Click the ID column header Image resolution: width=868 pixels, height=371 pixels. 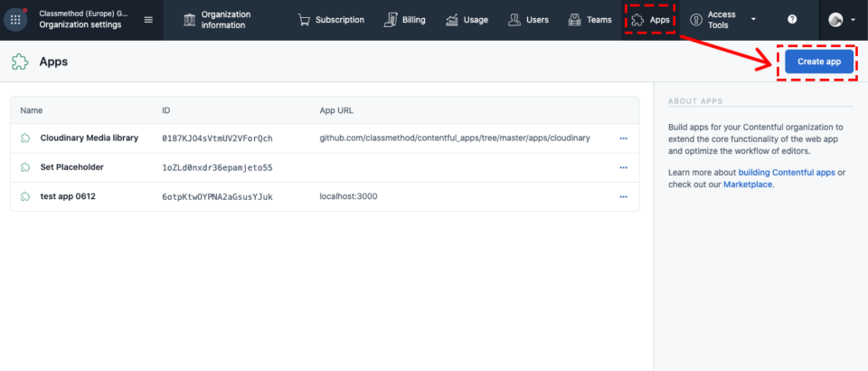166,110
